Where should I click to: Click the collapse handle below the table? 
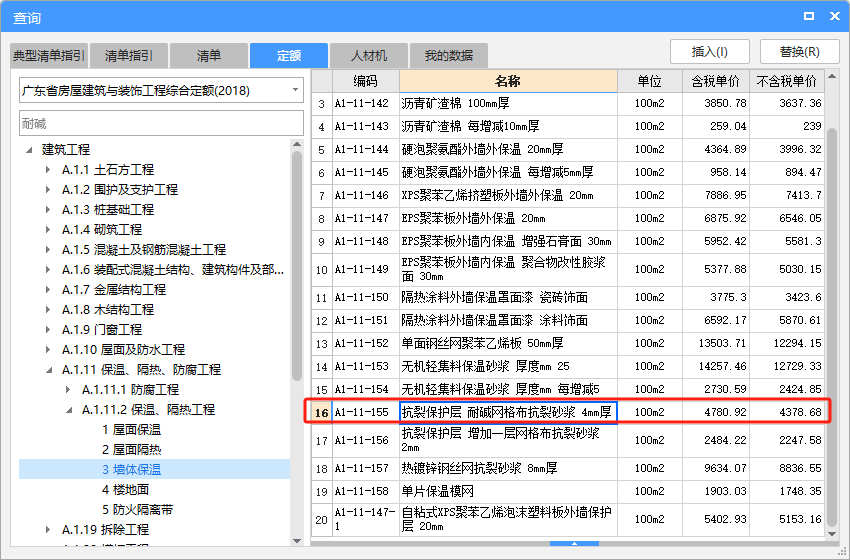click(x=574, y=543)
